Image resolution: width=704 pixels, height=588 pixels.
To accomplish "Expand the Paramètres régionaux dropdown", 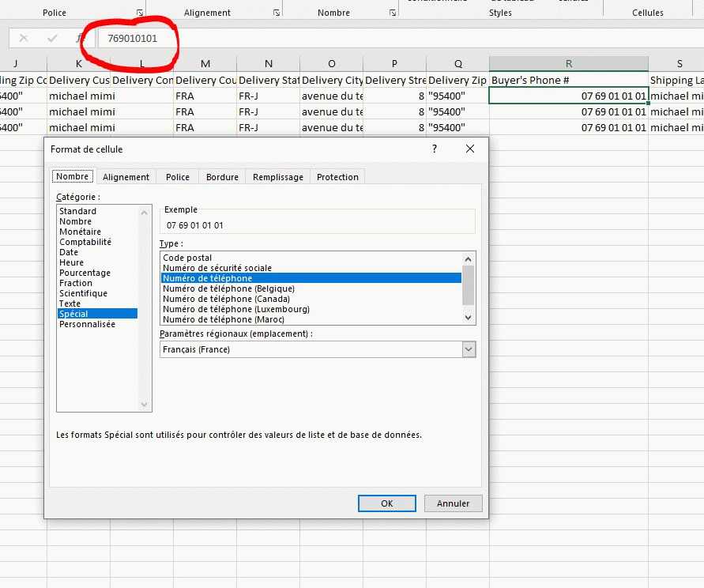I will (x=469, y=349).
